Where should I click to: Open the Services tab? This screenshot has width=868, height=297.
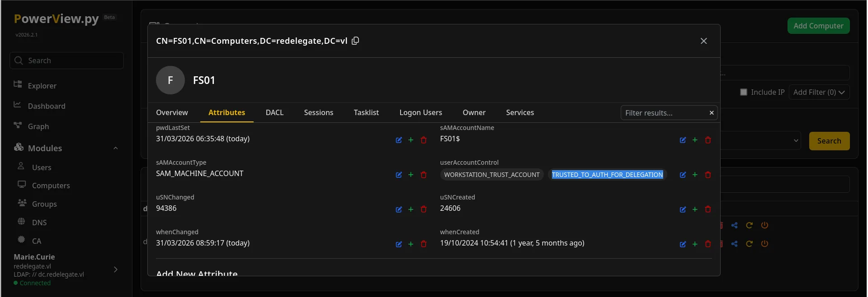click(x=520, y=112)
